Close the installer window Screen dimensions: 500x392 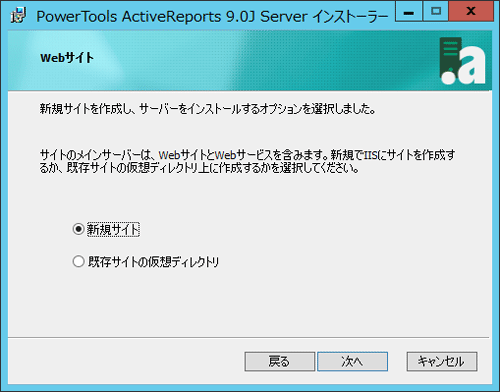point(471,12)
